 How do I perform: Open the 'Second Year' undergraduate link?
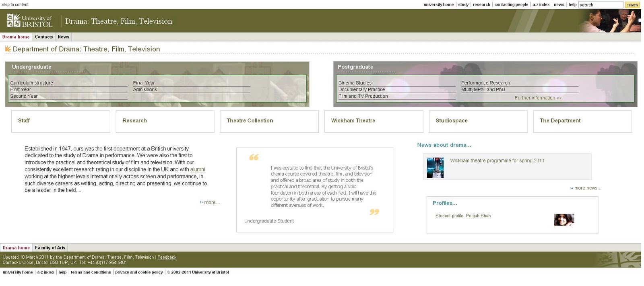pos(24,97)
